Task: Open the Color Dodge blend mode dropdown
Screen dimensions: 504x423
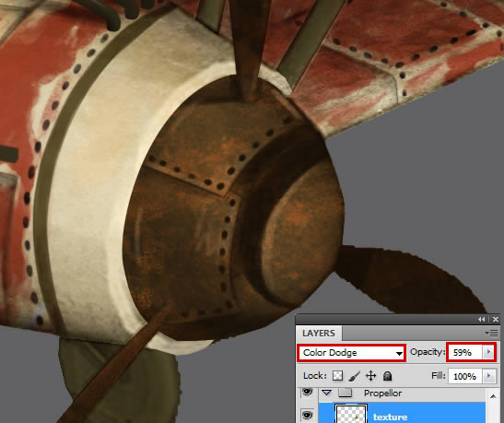Action: click(352, 353)
